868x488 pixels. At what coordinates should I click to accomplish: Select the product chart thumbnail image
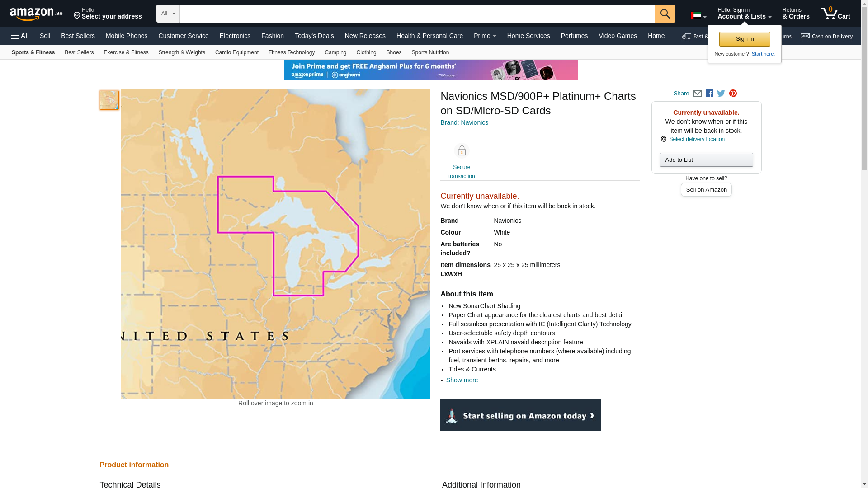pyautogui.click(x=109, y=100)
